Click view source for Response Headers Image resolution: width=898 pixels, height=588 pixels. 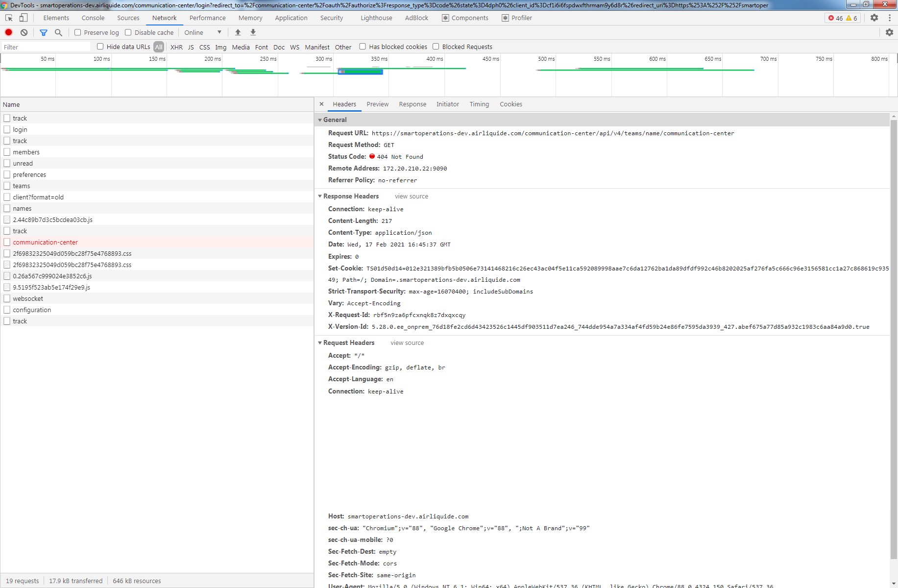point(412,196)
